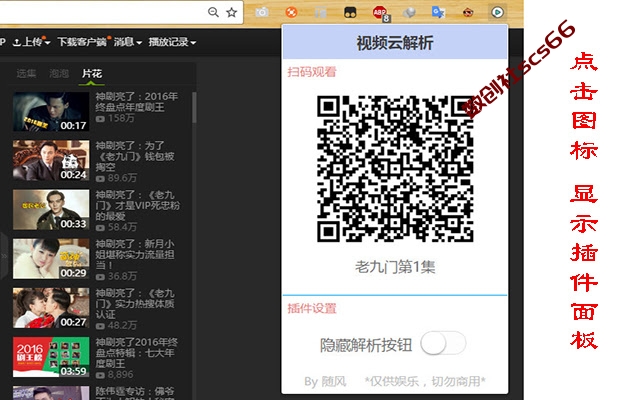Image resolution: width=640 pixels, height=400 pixels.
Task: Open the orange lifebuoy extension icon
Action: pos(291,13)
